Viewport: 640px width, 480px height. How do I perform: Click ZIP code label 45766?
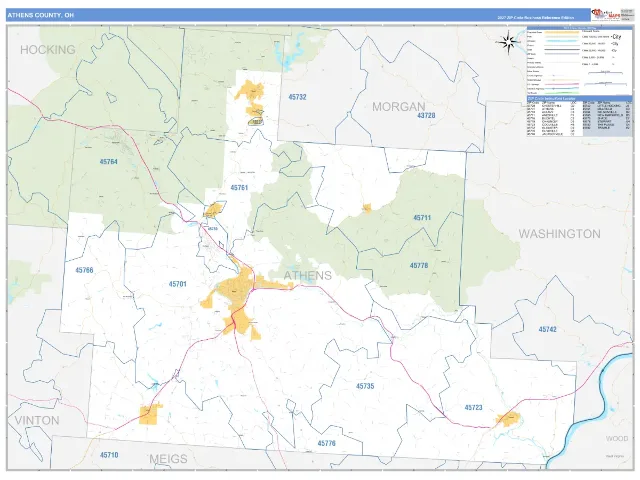point(84,270)
